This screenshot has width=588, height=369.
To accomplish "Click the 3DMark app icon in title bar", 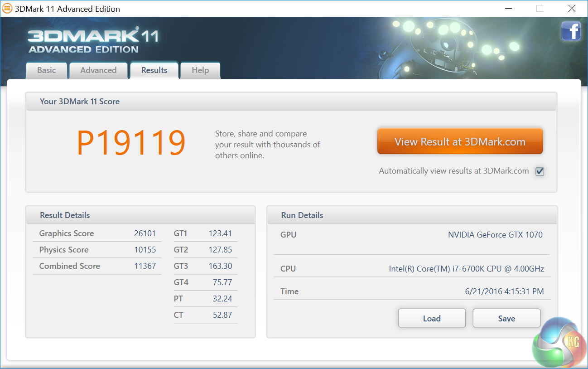I will click(8, 9).
